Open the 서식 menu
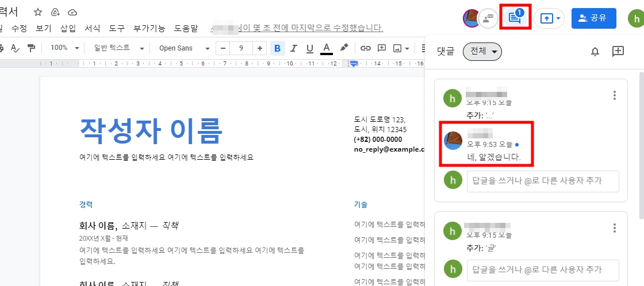644x286 pixels. (93, 28)
